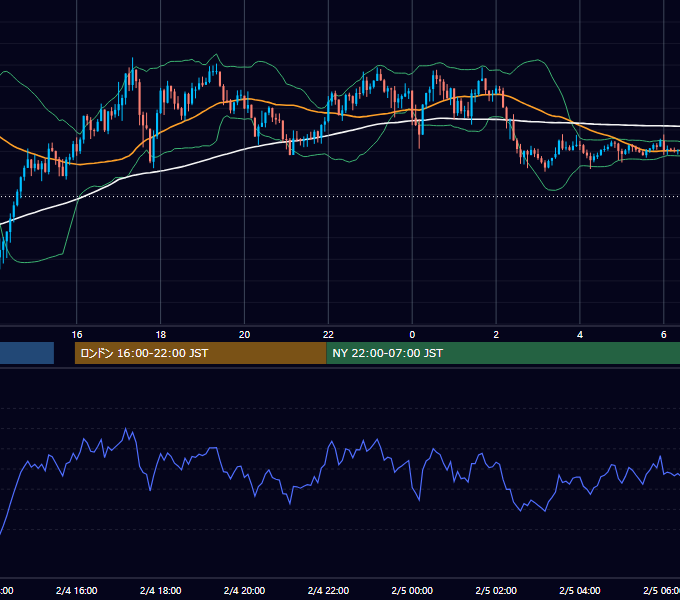Click the "2/5 02:00" date label
680x600 pixels.
point(496,591)
